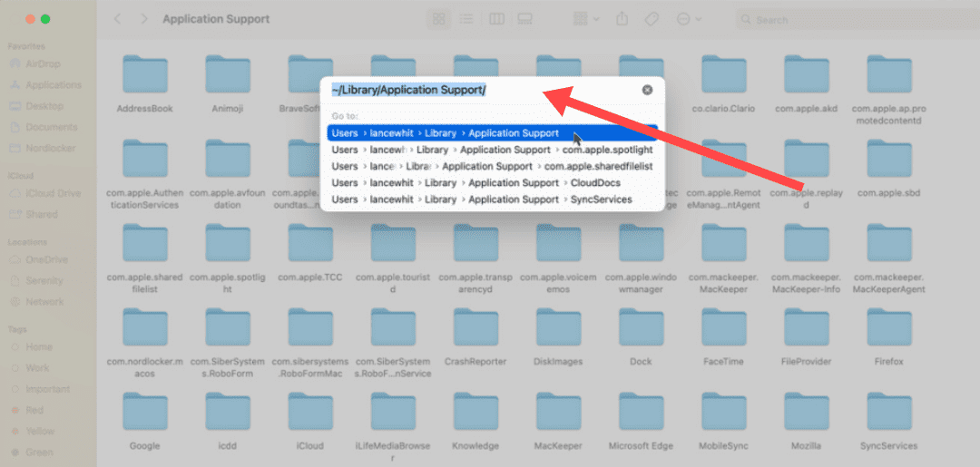Screen dimensions: 980x467
Task: Go back using the left chevron
Action: pyautogui.click(x=118, y=19)
